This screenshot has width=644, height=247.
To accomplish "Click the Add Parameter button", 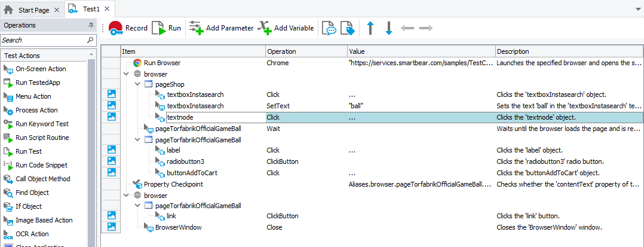I will (221, 28).
